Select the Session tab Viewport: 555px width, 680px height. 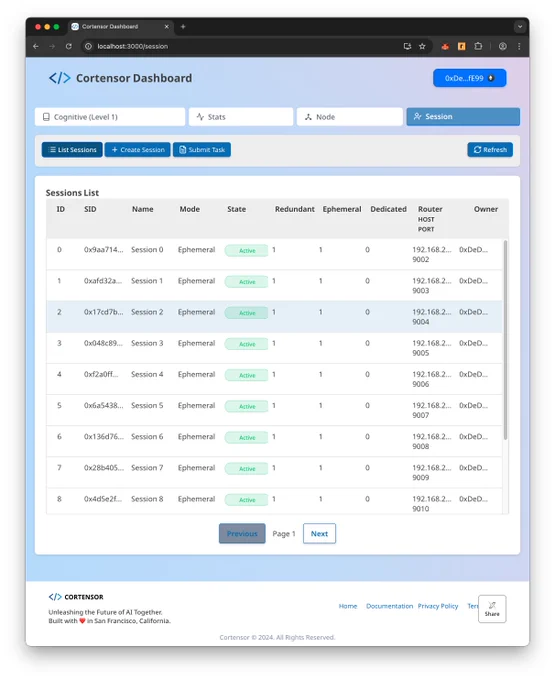pos(463,117)
